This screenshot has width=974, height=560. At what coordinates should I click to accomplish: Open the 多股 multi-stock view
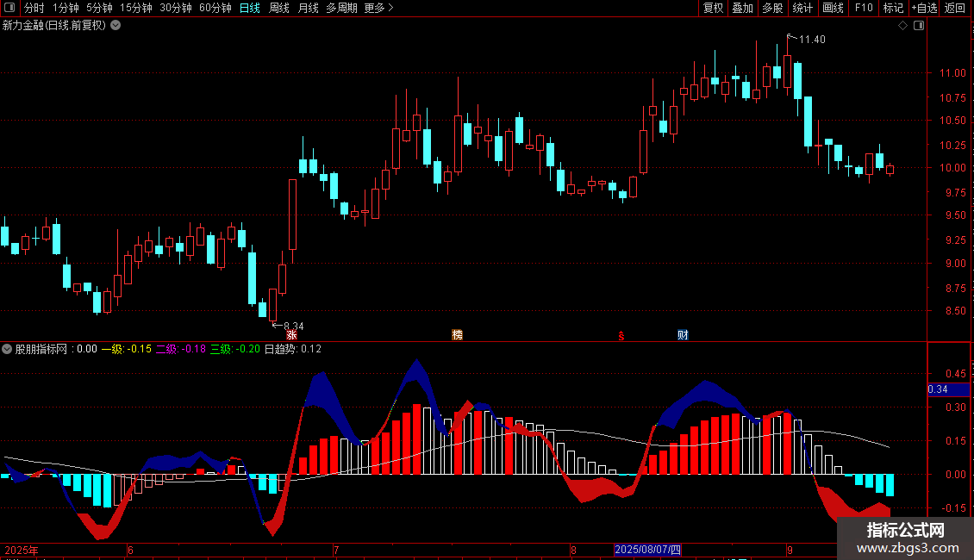(772, 8)
